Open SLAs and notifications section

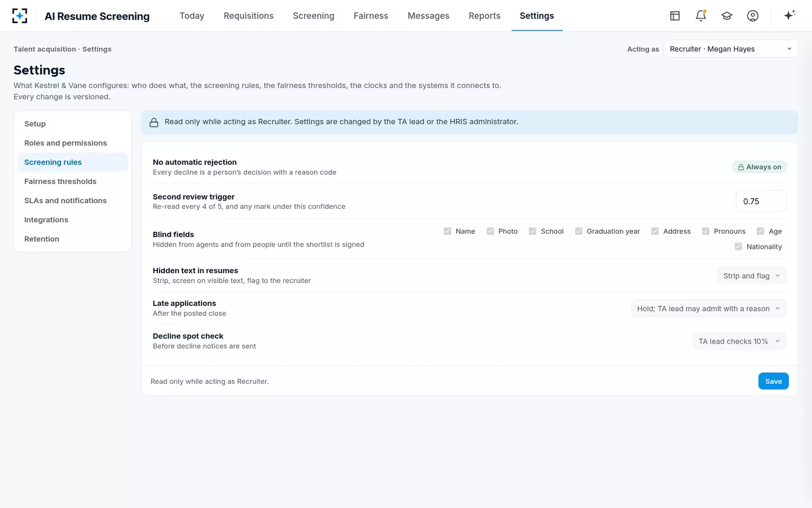tap(73, 201)
